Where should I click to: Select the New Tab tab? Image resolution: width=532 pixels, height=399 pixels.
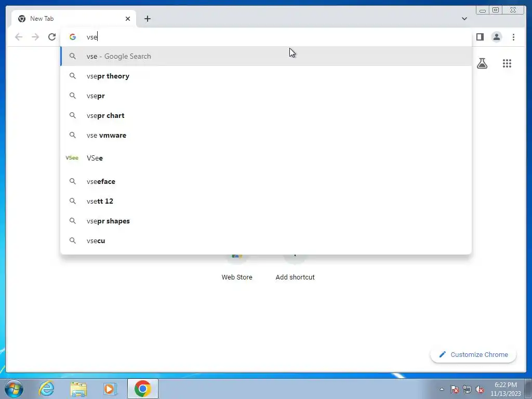(74, 19)
